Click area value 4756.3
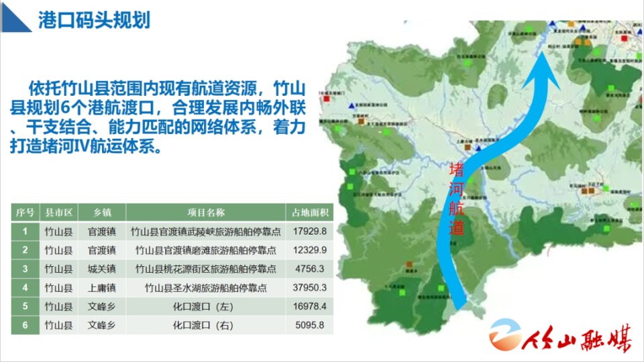Viewport: 644px width, 362px height. [x=310, y=269]
